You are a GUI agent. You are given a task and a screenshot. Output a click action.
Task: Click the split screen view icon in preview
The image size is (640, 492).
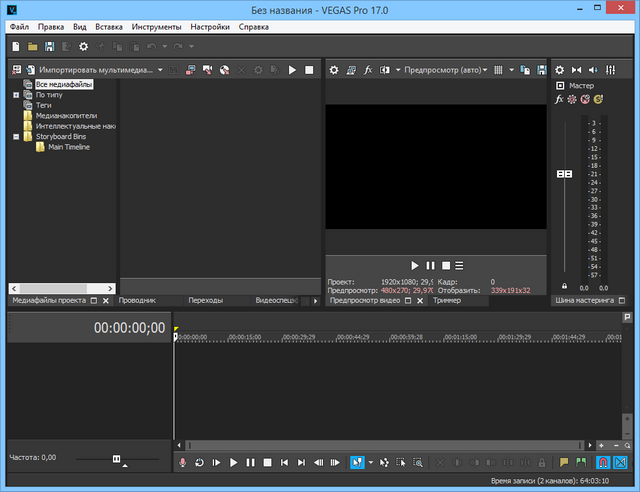coord(385,70)
